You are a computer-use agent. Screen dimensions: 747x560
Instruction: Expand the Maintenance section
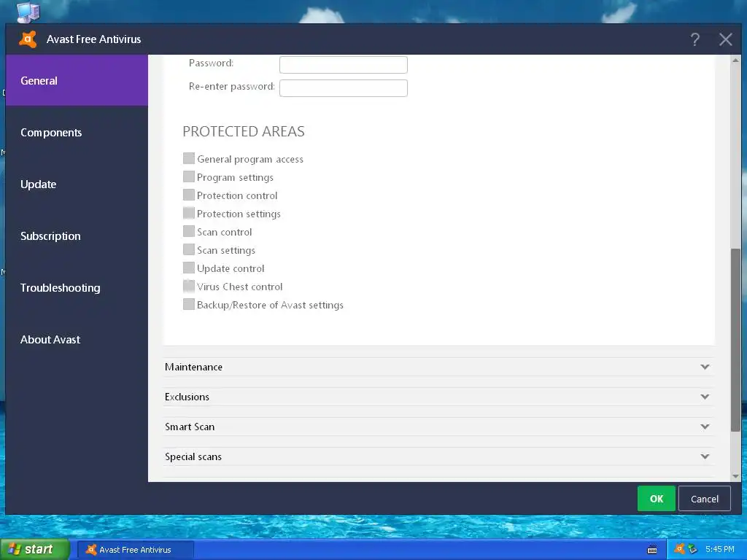[438, 367]
